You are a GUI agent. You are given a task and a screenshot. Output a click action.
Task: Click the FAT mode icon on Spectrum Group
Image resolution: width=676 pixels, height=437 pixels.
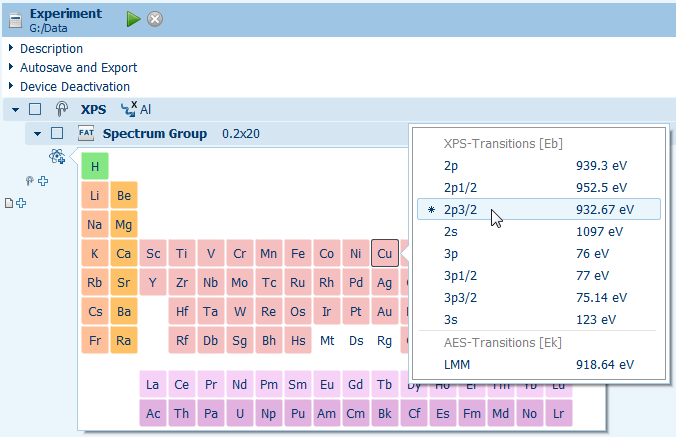point(86,134)
